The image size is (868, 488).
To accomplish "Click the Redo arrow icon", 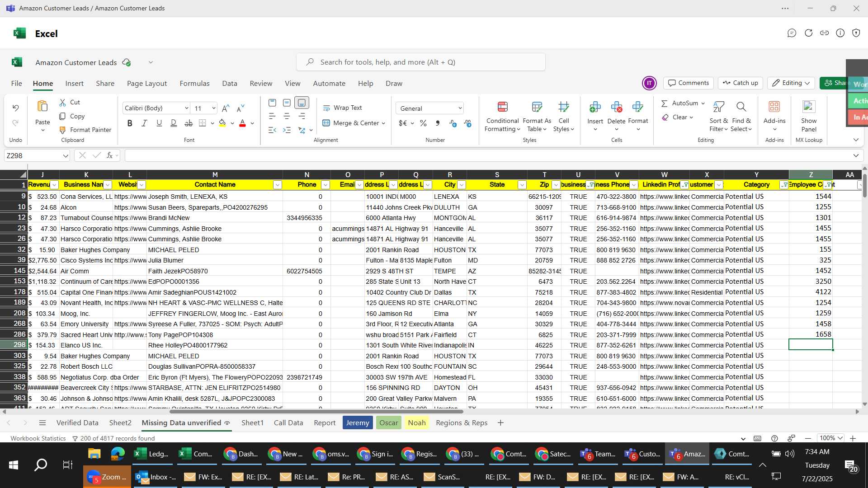I will 15,123.
